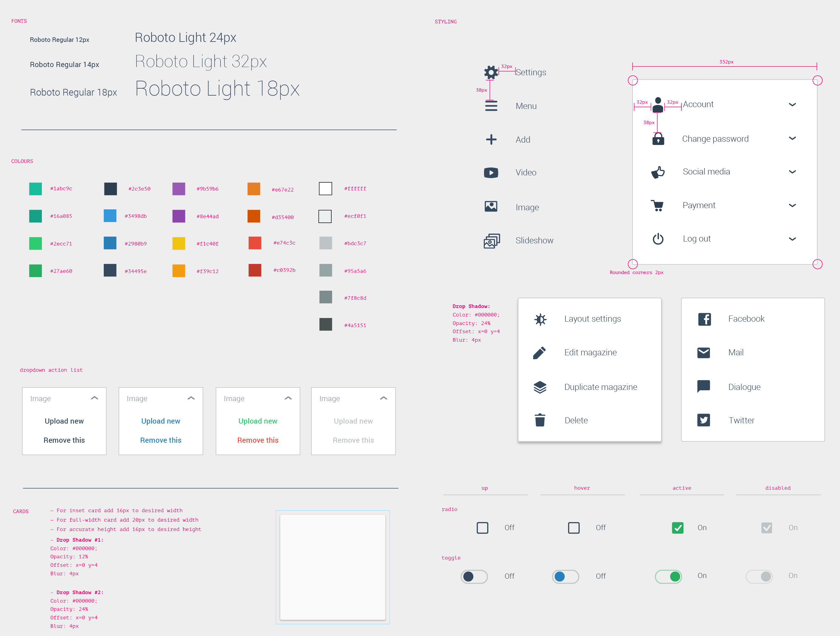Click the Add plus icon
Image resolution: width=840 pixels, height=636 pixels.
click(x=490, y=139)
